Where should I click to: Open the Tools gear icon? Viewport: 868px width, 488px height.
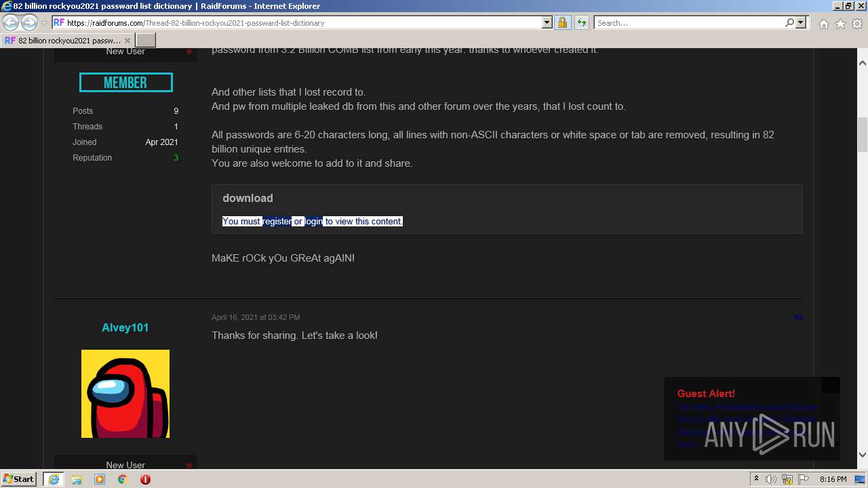pyautogui.click(x=857, y=24)
